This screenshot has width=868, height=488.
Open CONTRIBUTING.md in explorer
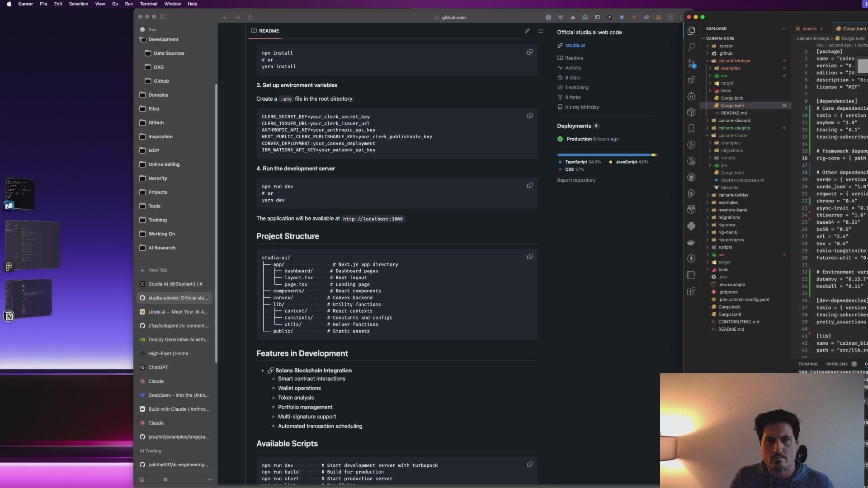[738, 322]
